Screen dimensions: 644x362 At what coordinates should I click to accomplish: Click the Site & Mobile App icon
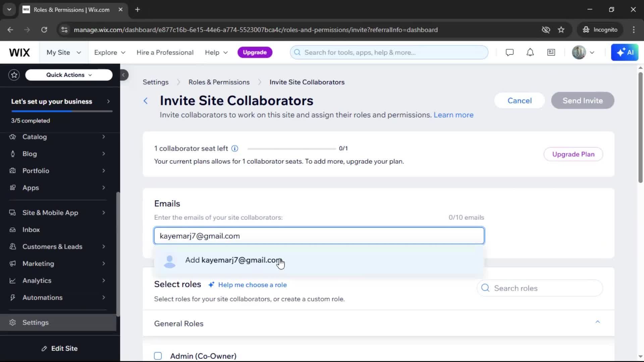tap(13, 213)
